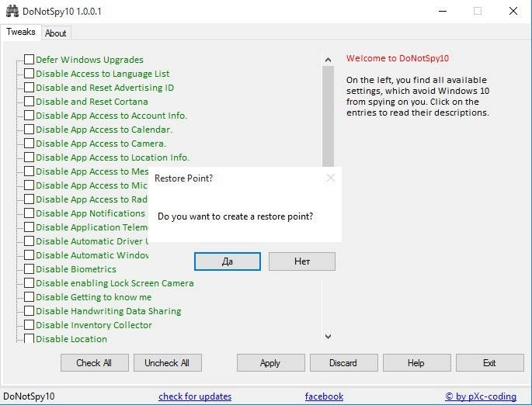The image size is (532, 405).
Task: Click the DoNotSpy10 binoculars title icon
Action: pyautogui.click(x=12, y=11)
